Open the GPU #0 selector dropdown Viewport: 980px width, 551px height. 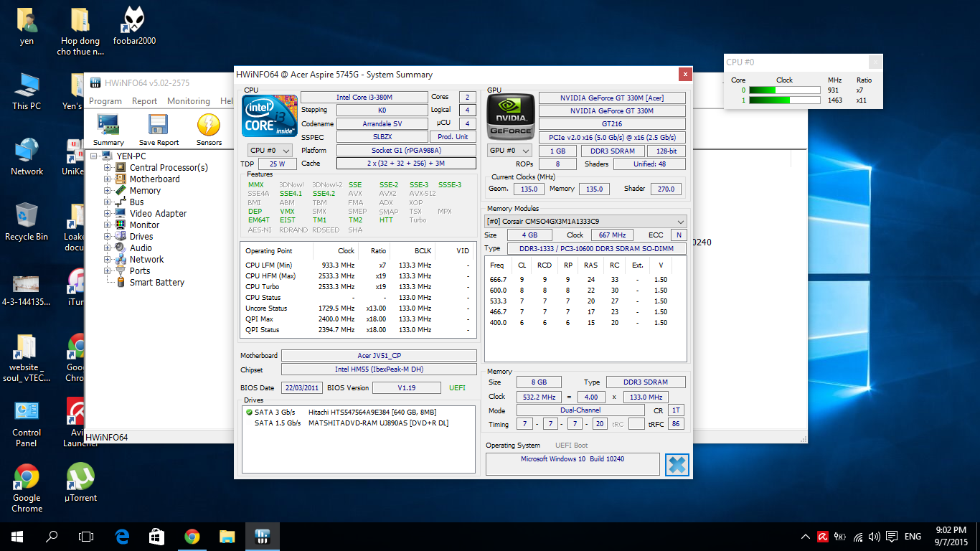coord(510,151)
